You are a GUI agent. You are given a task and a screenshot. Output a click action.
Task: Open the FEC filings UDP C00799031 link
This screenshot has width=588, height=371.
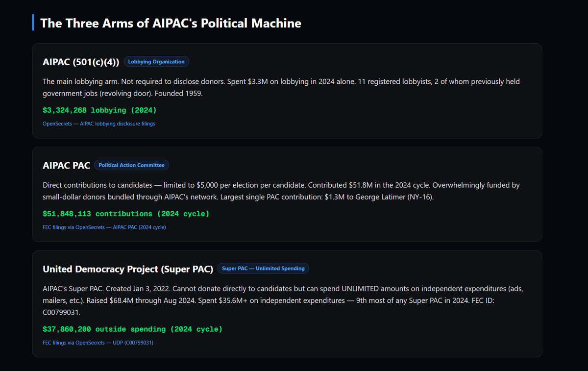click(x=98, y=343)
